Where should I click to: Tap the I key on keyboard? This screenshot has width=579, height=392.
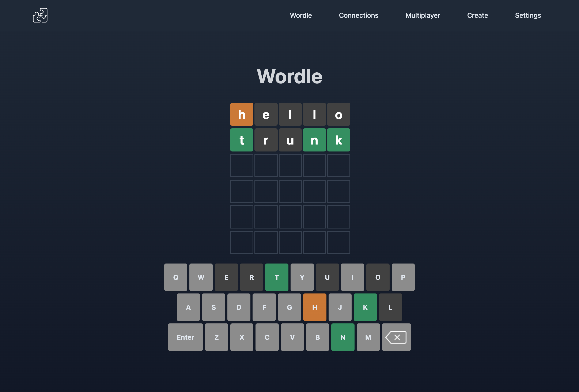pos(353,277)
